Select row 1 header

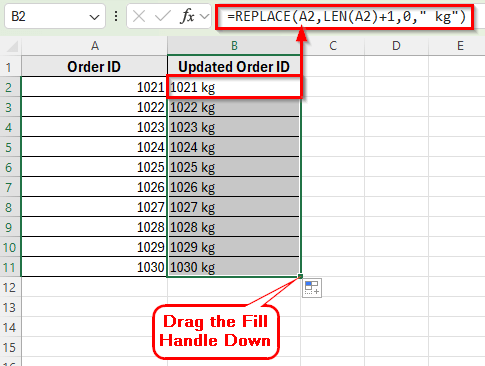click(x=10, y=67)
